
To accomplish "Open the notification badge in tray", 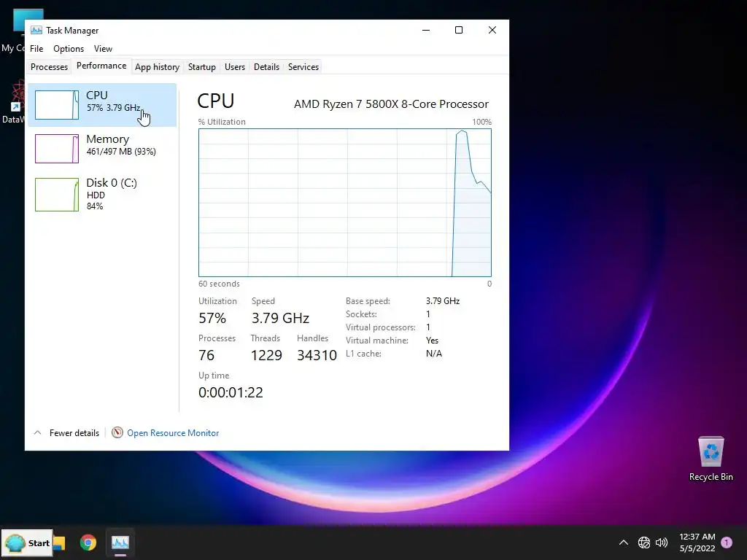I will click(727, 542).
